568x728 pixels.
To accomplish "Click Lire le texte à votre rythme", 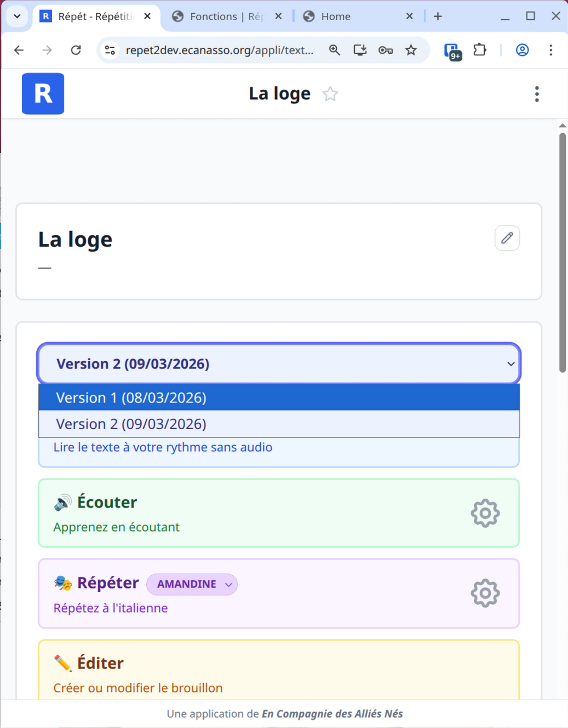I will pos(163,447).
